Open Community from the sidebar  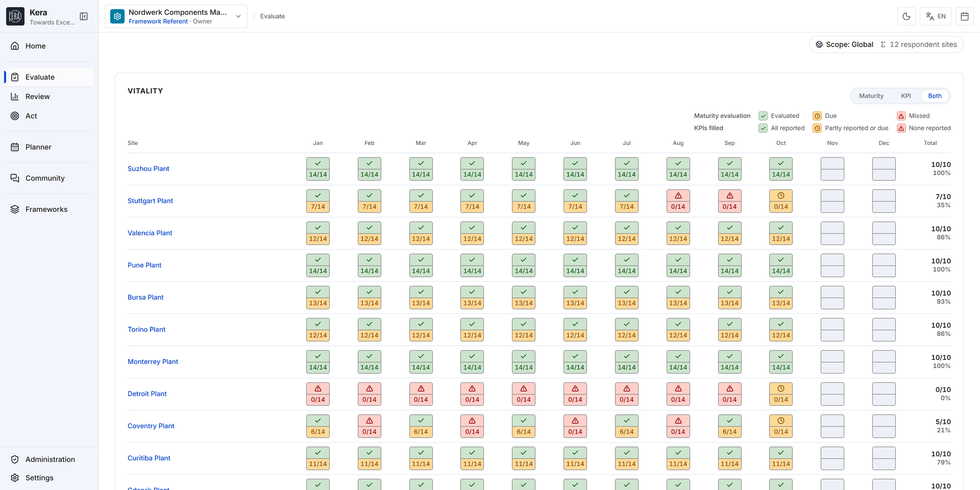(49, 178)
